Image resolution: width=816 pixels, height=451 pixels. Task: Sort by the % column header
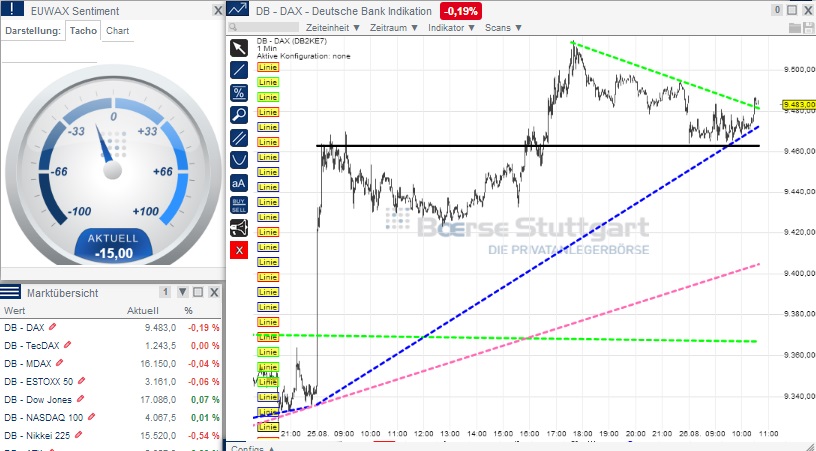[x=188, y=311]
